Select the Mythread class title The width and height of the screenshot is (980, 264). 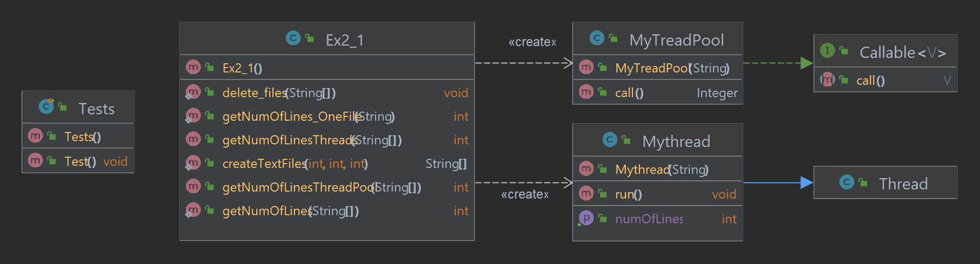[676, 142]
